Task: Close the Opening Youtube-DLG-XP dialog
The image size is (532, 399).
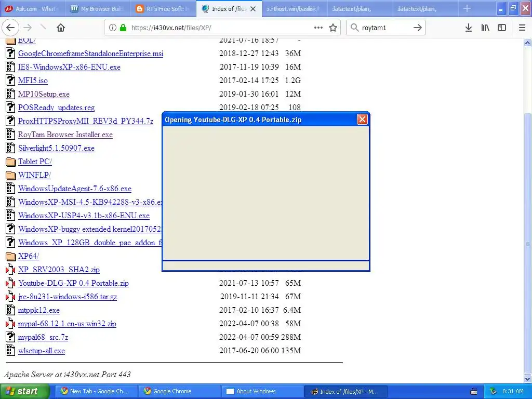Action: (362, 119)
